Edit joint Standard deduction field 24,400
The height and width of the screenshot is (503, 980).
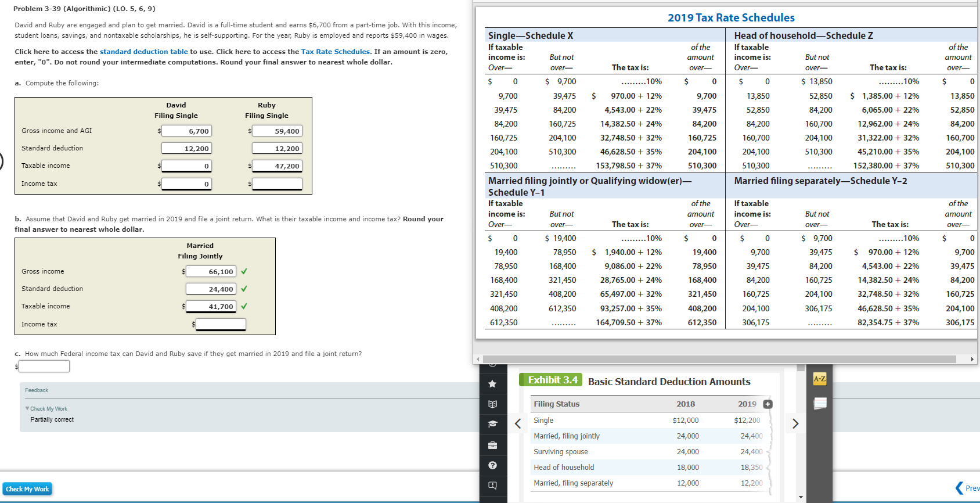pyautogui.click(x=211, y=289)
